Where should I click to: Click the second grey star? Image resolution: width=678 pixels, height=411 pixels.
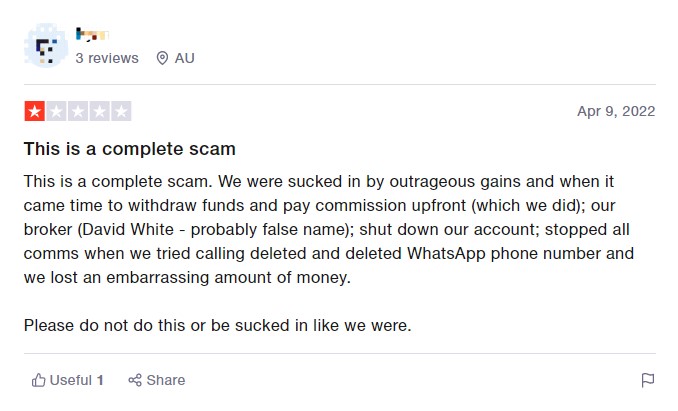point(56,111)
